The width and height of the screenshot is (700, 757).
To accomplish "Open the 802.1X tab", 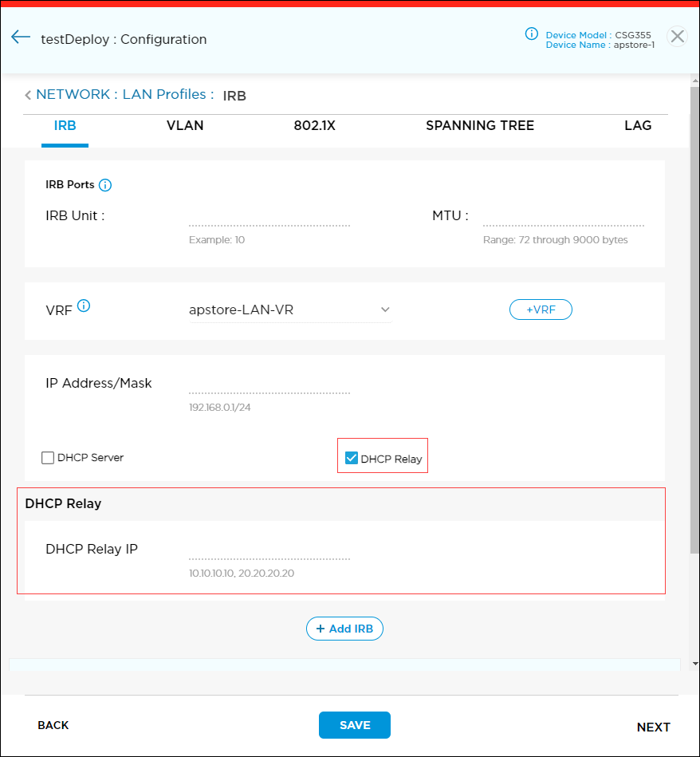I will point(314,125).
